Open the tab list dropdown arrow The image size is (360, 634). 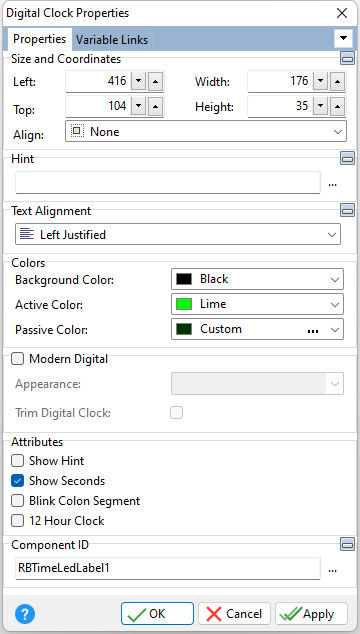pyautogui.click(x=343, y=38)
